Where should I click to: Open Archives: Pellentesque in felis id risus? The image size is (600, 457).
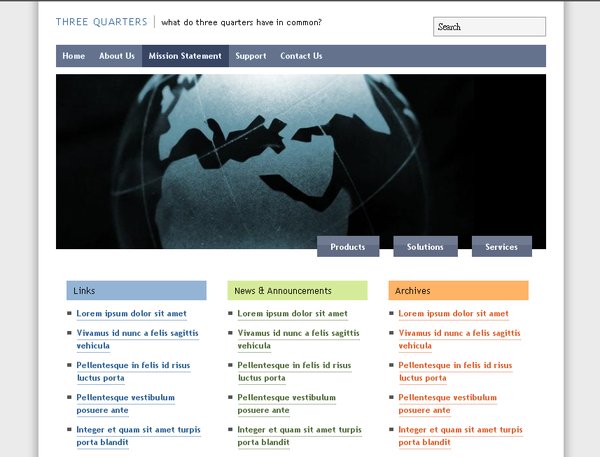pos(455,371)
